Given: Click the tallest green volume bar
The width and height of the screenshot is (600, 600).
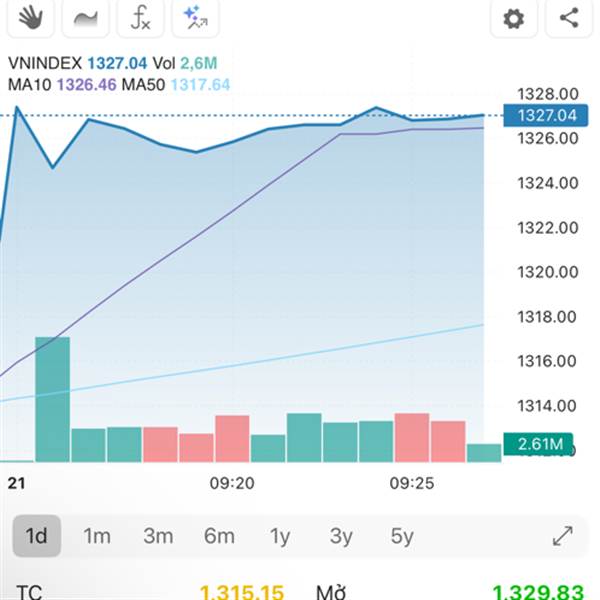Looking at the screenshot, I should (x=53, y=398).
